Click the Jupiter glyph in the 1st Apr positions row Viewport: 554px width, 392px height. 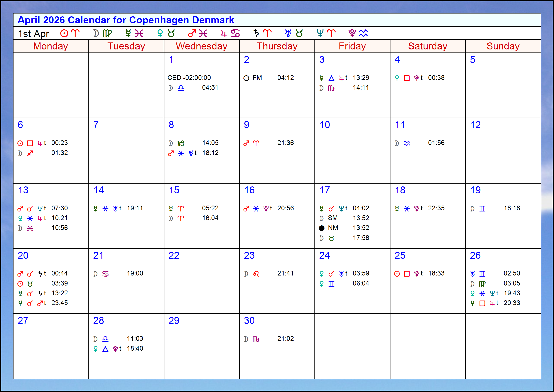224,33
